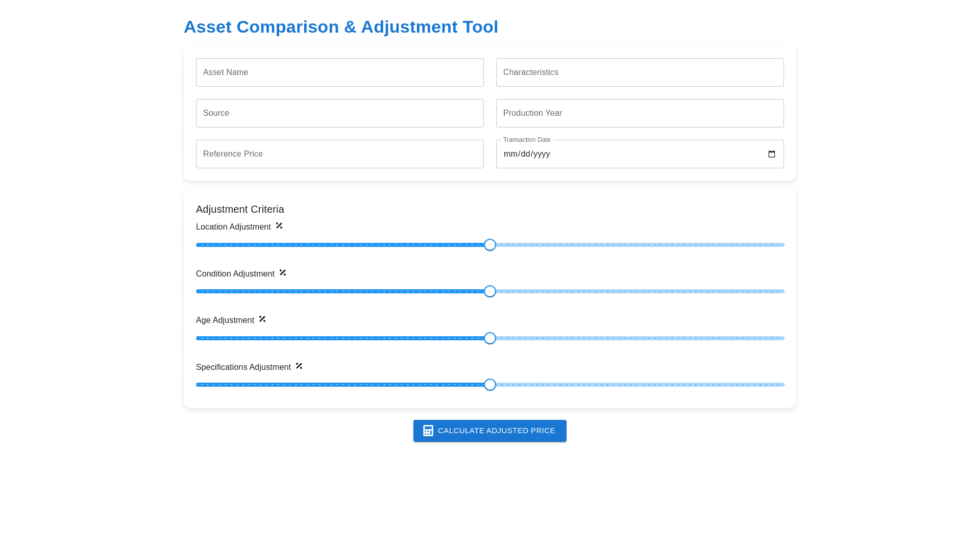Click the percent icon beside Condition Adjustment

283,272
